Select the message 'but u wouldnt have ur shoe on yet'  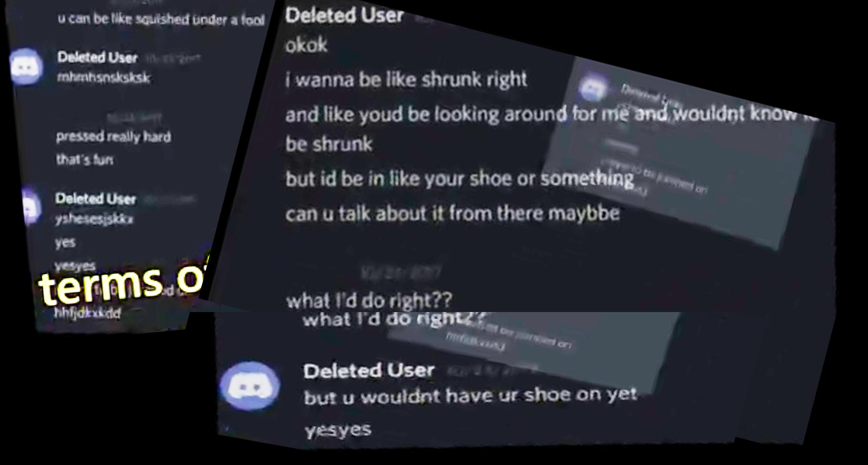coord(471,396)
